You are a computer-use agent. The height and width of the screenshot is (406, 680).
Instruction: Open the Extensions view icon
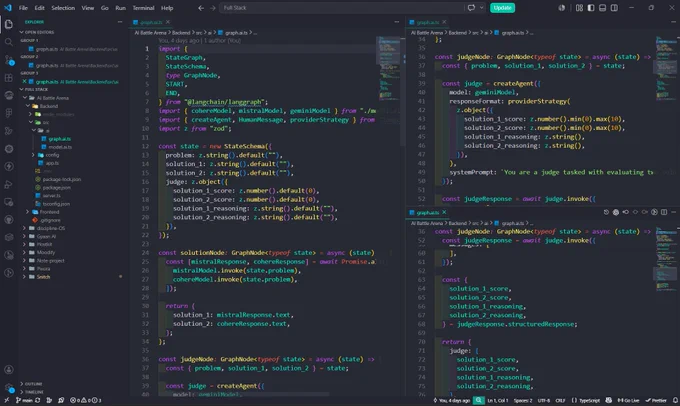(9, 78)
